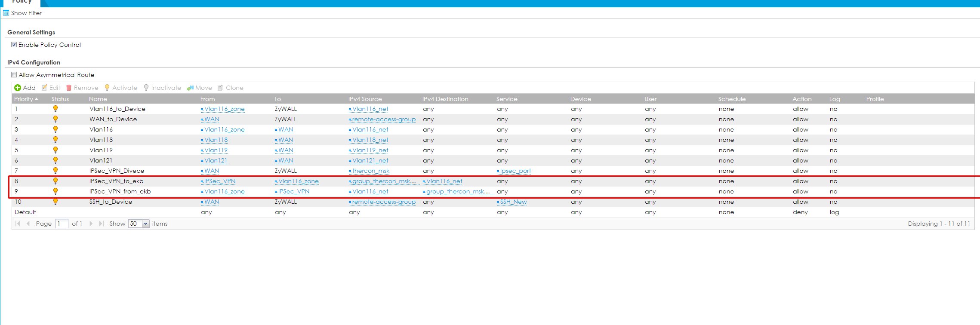
Task: Go to first page arrow icon
Action: click(x=18, y=224)
